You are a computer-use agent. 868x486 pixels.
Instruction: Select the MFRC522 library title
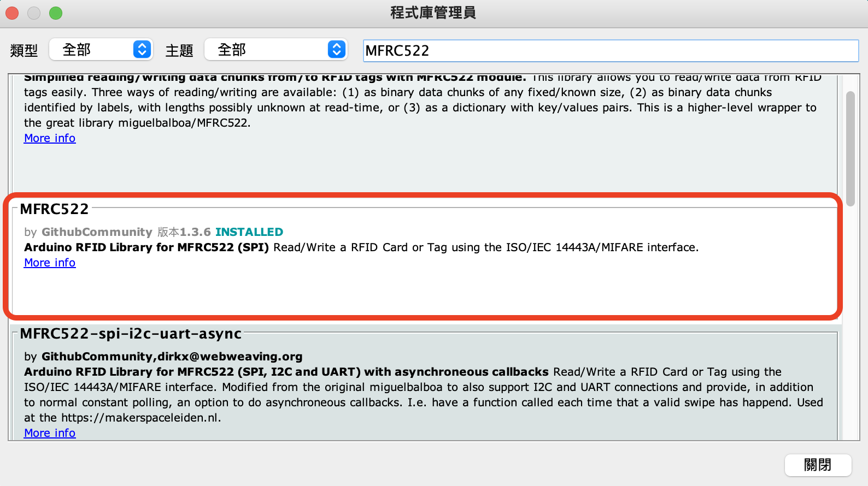pyautogui.click(x=54, y=209)
